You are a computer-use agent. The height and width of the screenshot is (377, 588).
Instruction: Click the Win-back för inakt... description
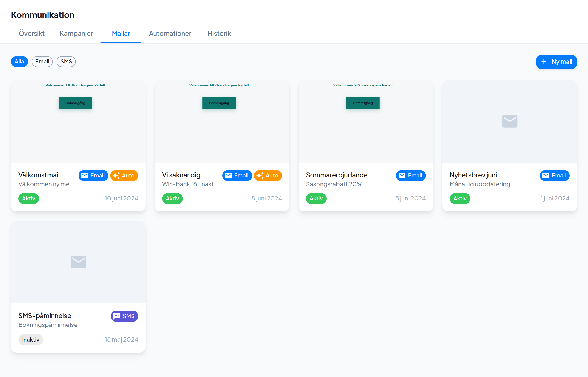(x=190, y=184)
